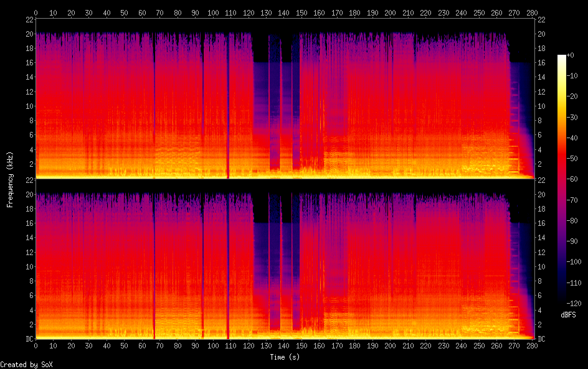Click the "DC" label at the bottom-left
This screenshot has width=588, height=369.
pyautogui.click(x=29, y=339)
